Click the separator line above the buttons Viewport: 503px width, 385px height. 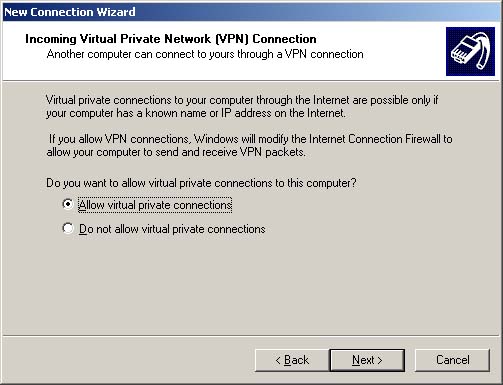coord(251,335)
